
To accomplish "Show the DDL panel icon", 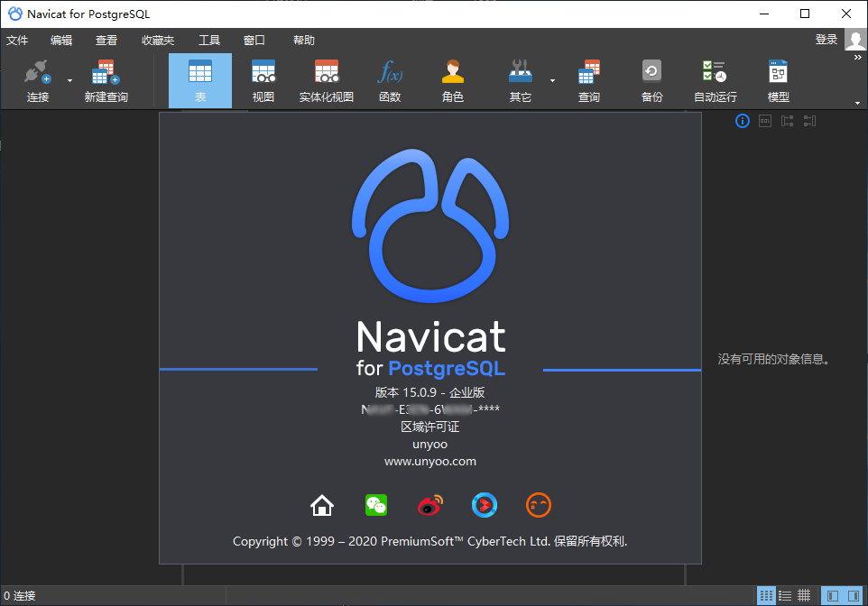I will pyautogui.click(x=764, y=121).
